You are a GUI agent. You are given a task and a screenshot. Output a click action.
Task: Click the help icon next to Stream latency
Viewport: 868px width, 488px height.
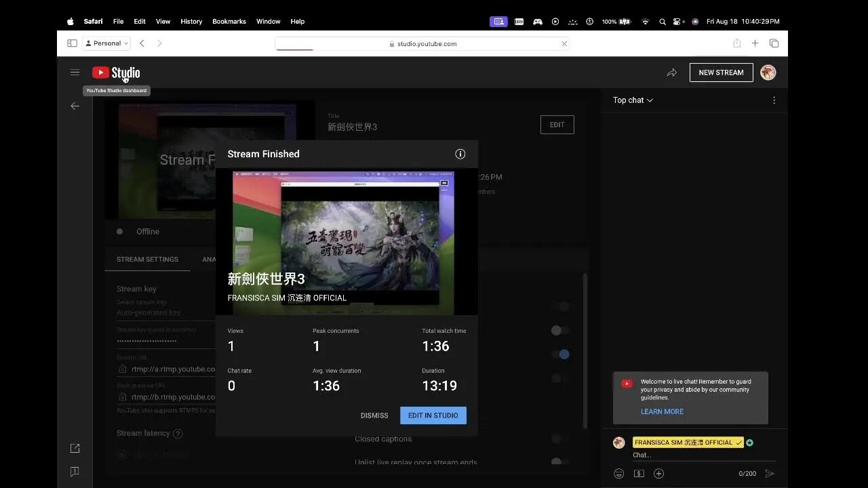click(178, 434)
